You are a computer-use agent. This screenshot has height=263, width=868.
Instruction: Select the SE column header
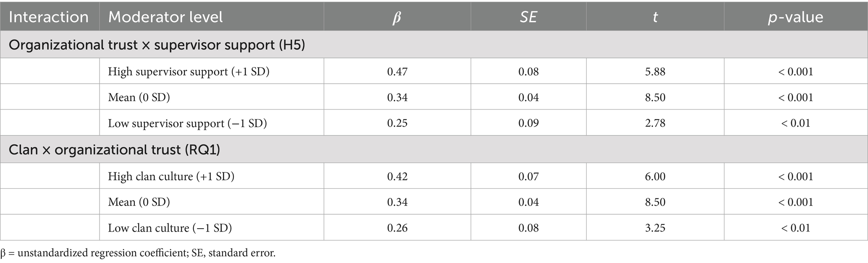tap(528, 17)
